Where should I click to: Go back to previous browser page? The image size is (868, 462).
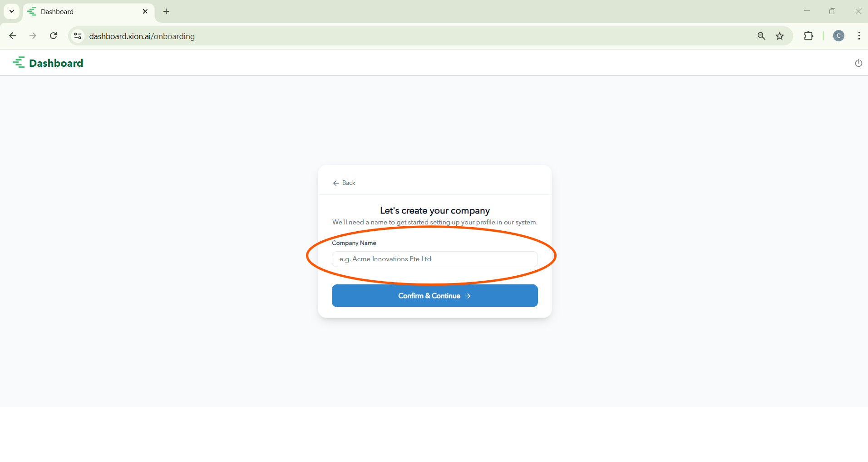[x=13, y=36]
